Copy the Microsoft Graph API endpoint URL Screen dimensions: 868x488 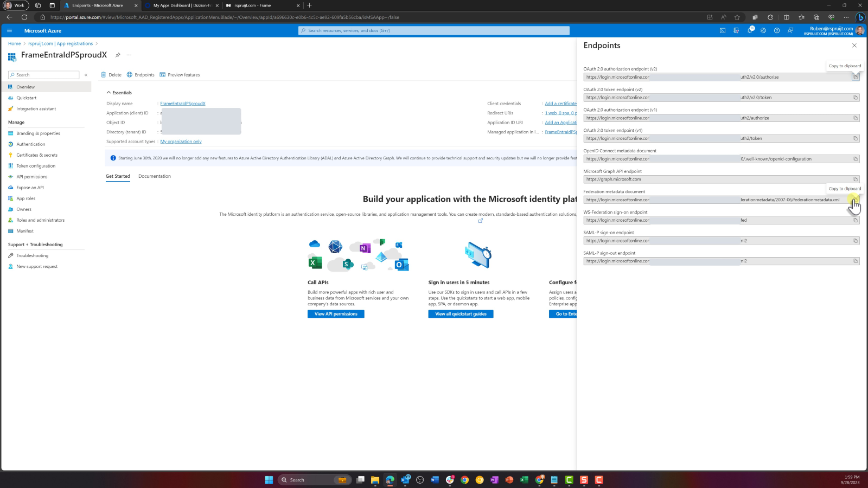point(856,179)
